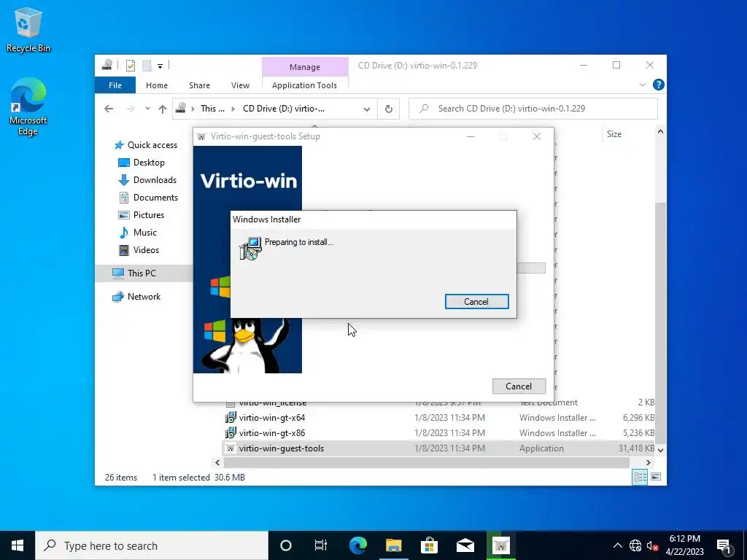Minimize the Virtio-win-guest-tools Setup window
Screen dimensions: 747x560
(x=471, y=136)
